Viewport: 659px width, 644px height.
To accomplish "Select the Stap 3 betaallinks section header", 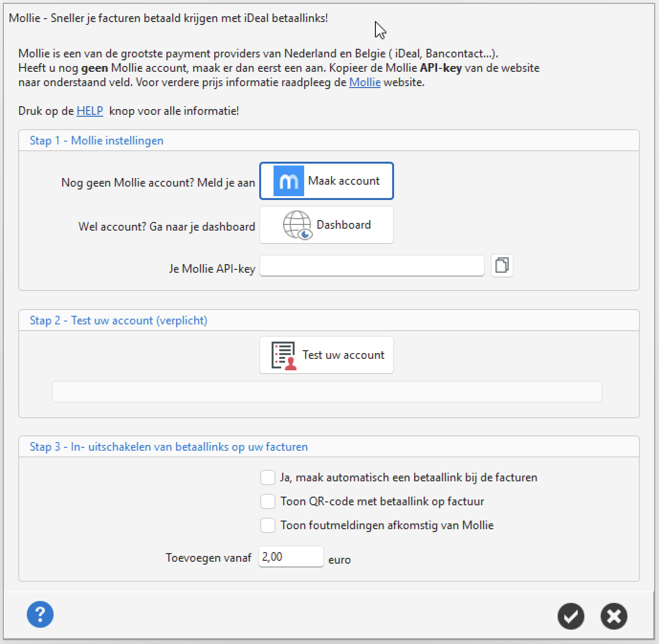I will point(169,447).
